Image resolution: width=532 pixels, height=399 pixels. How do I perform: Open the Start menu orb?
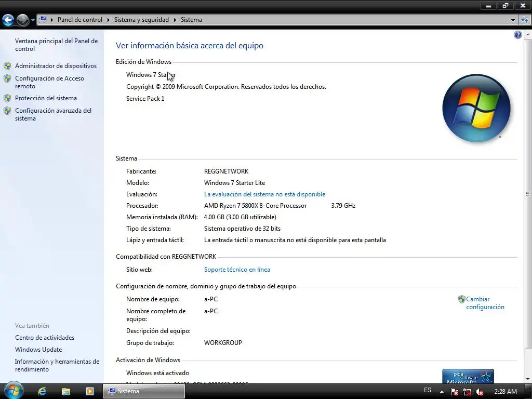pos(14,390)
